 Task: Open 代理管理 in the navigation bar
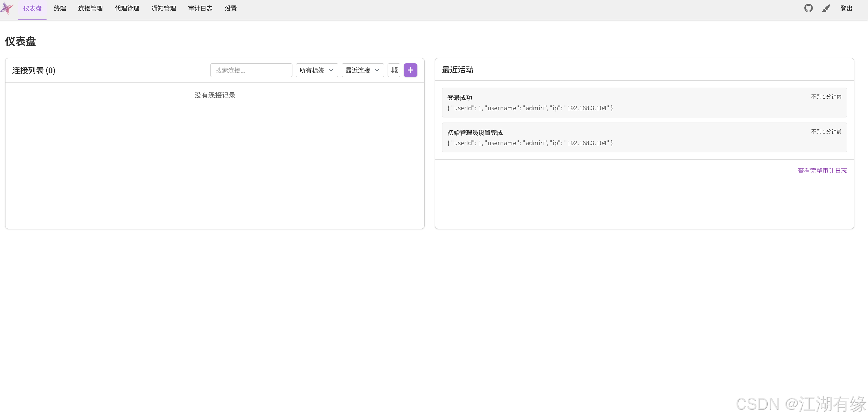127,8
